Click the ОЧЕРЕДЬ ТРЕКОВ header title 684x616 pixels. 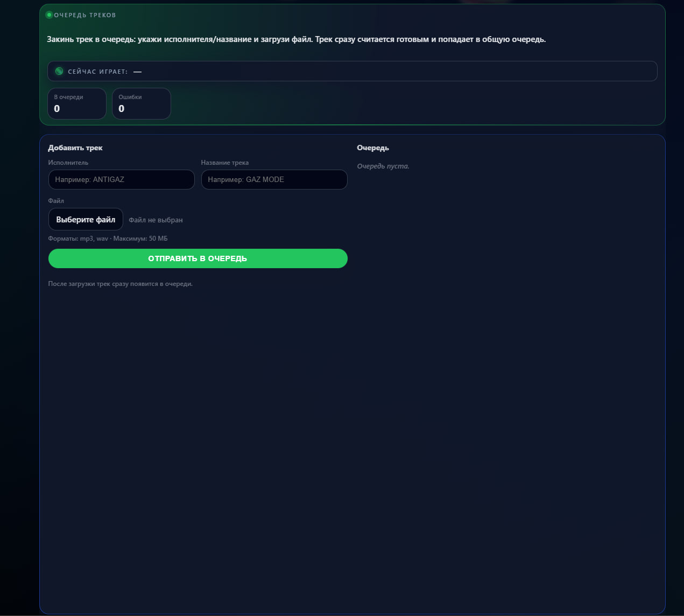tap(85, 15)
